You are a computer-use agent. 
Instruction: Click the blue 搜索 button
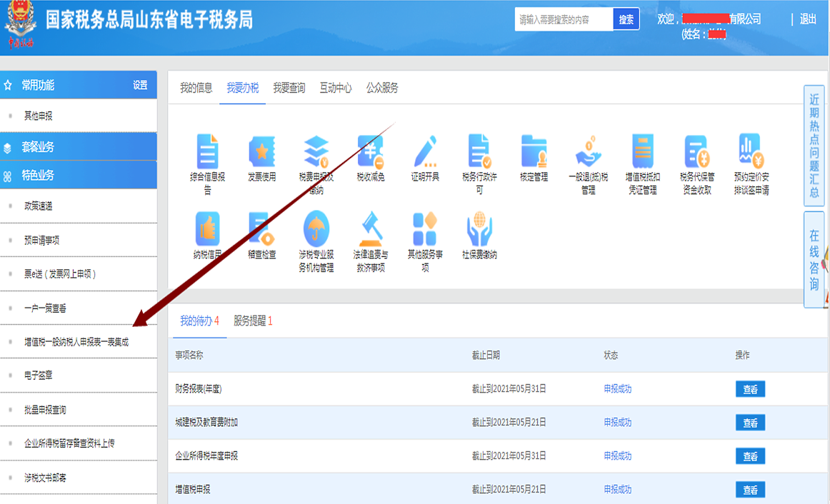tap(626, 19)
